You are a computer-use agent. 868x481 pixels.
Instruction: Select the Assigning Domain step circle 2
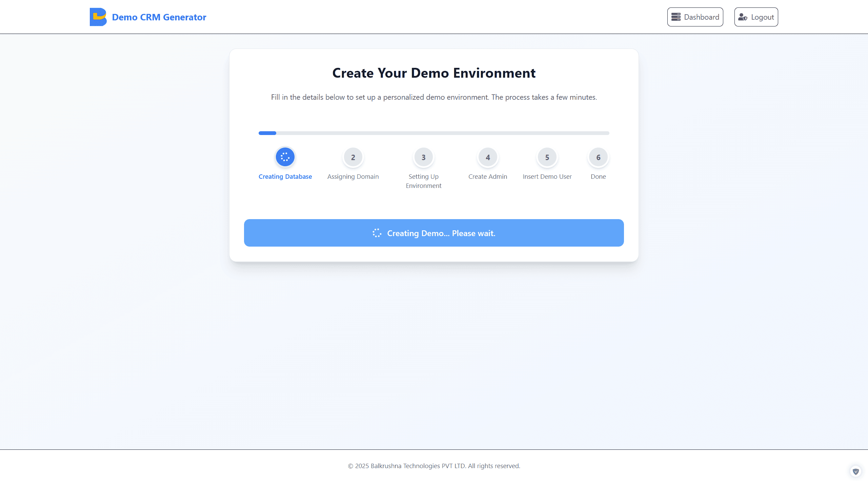[x=353, y=157]
